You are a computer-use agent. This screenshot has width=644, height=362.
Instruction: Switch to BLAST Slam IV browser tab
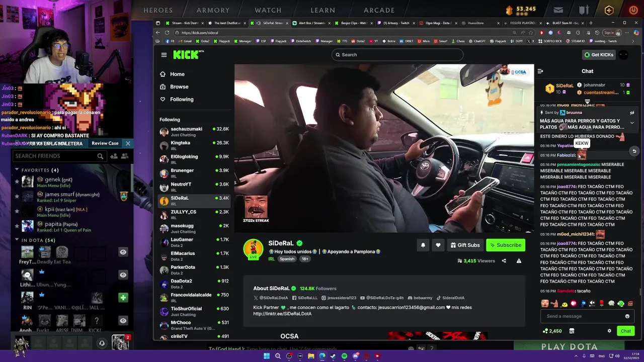pyautogui.click(x=566, y=23)
